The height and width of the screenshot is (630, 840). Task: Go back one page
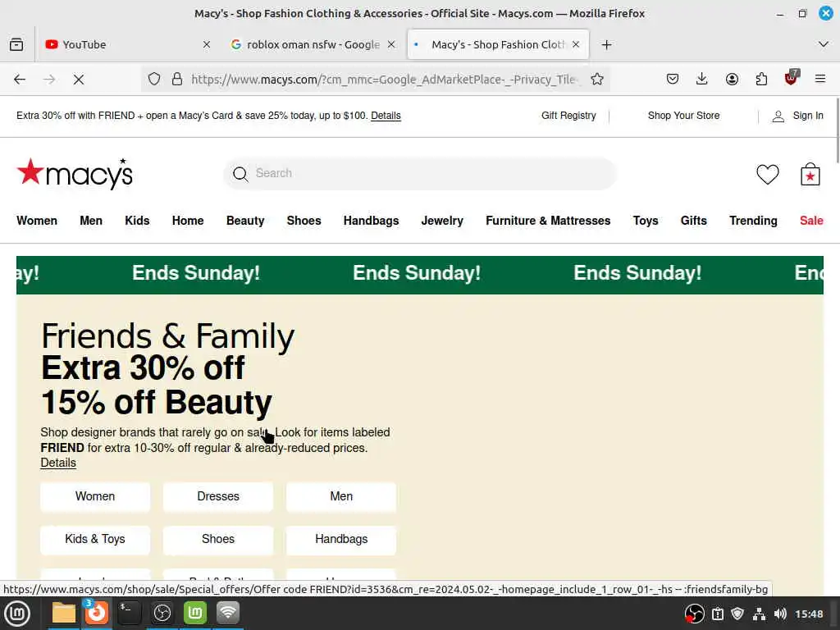(x=20, y=80)
